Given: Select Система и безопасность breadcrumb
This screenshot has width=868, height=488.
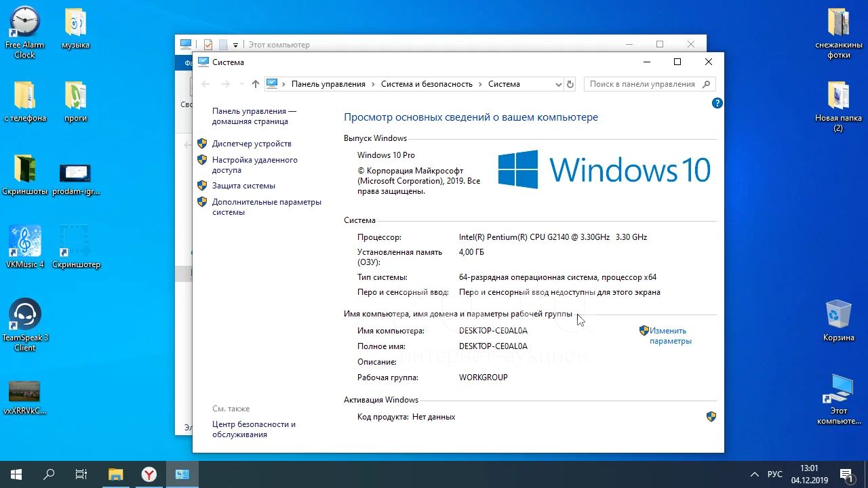Looking at the screenshot, I should 427,84.
